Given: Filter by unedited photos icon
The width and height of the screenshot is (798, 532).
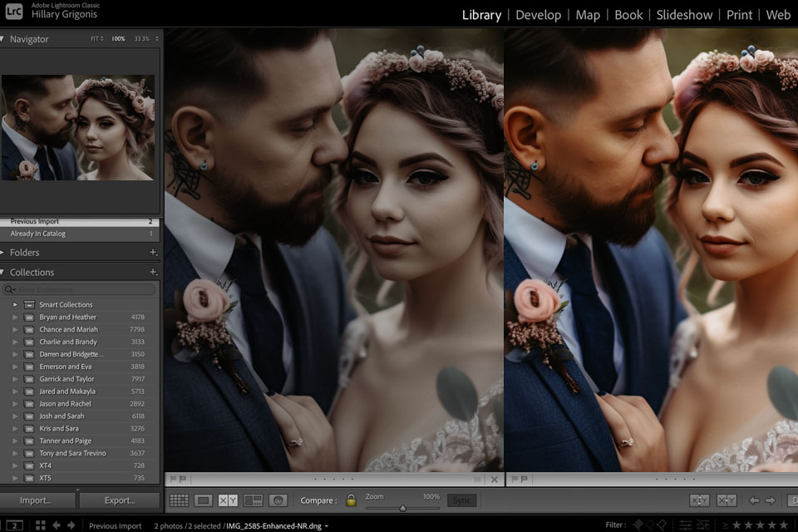Looking at the screenshot, I should coord(703,525).
